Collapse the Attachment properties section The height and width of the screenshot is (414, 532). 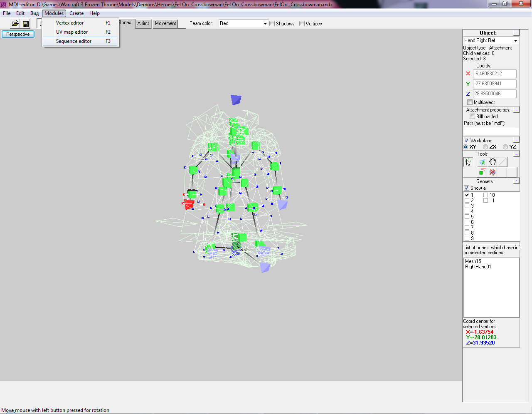[x=516, y=110]
